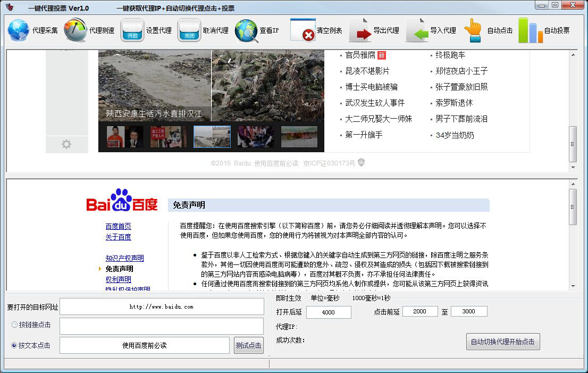Click the target URL field with baidu.com
Viewport: 588px width, 373px height.
tap(162, 307)
